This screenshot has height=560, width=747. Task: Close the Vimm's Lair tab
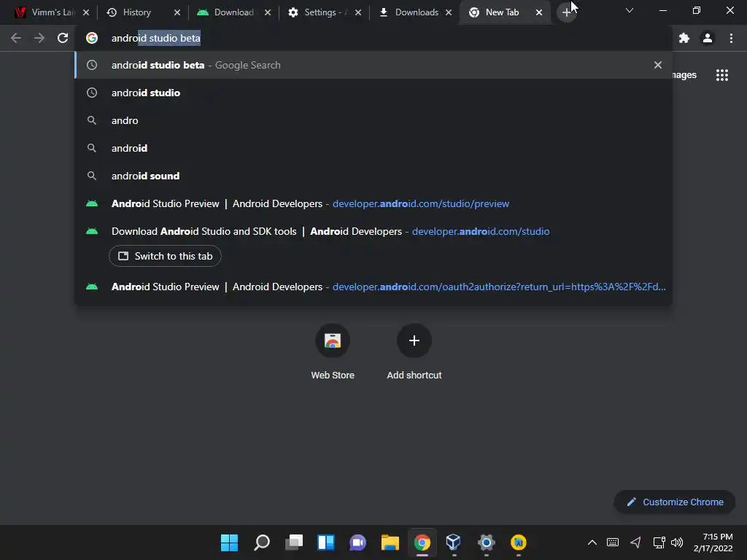tap(86, 12)
